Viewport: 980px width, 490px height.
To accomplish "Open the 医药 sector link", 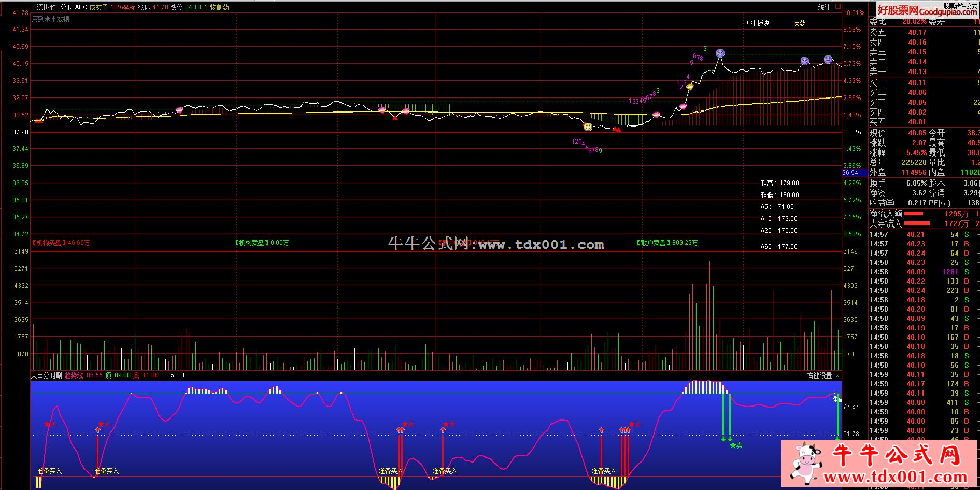I will [x=800, y=23].
